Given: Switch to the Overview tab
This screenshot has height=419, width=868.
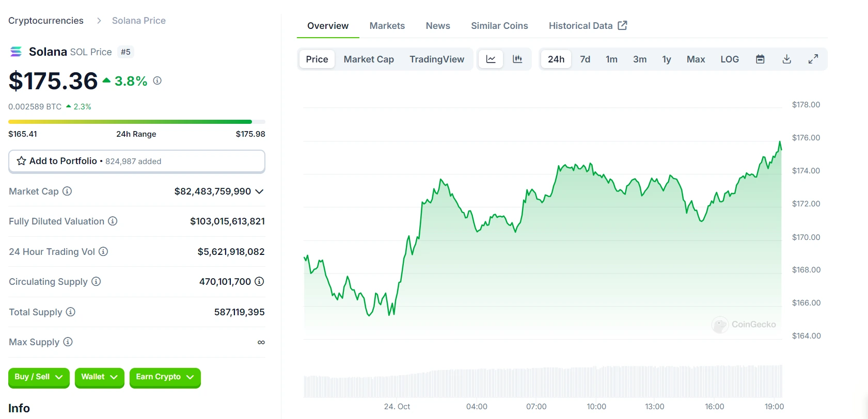Looking at the screenshot, I should point(328,26).
